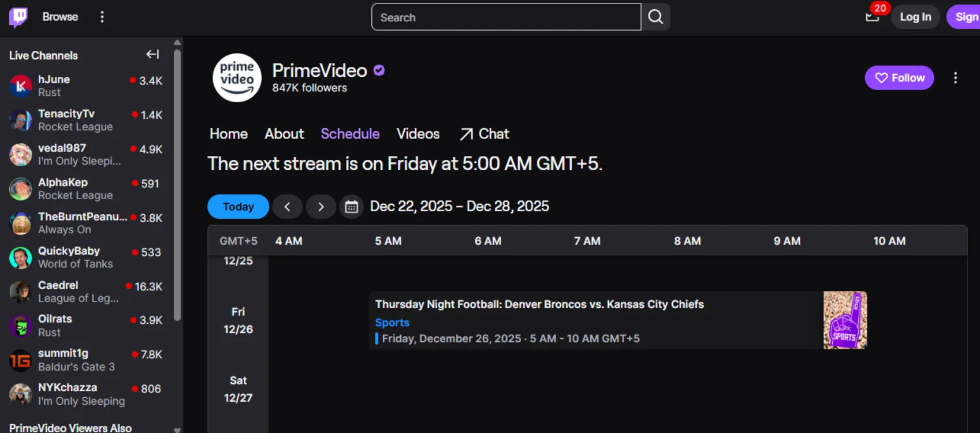Image resolution: width=980 pixels, height=433 pixels.
Task: Click the Sports category thumbnail
Action: click(x=845, y=320)
